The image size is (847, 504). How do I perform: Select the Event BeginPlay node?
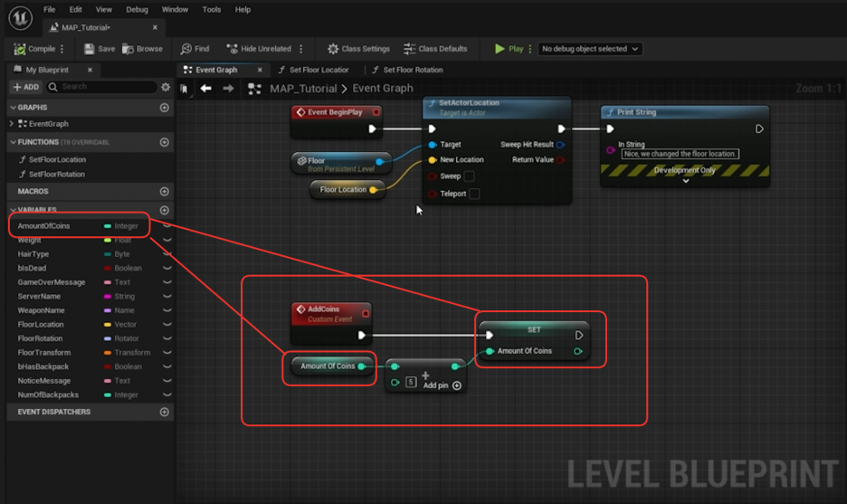click(x=337, y=120)
